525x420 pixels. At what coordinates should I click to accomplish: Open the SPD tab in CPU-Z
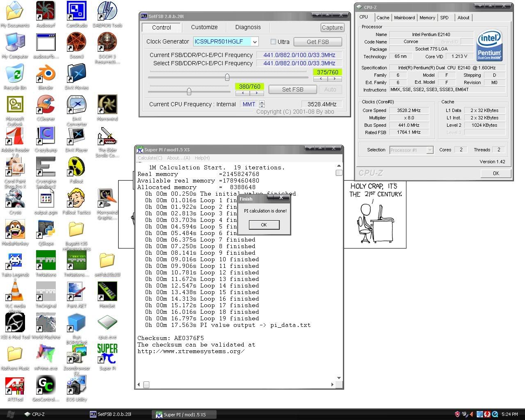pos(444,18)
